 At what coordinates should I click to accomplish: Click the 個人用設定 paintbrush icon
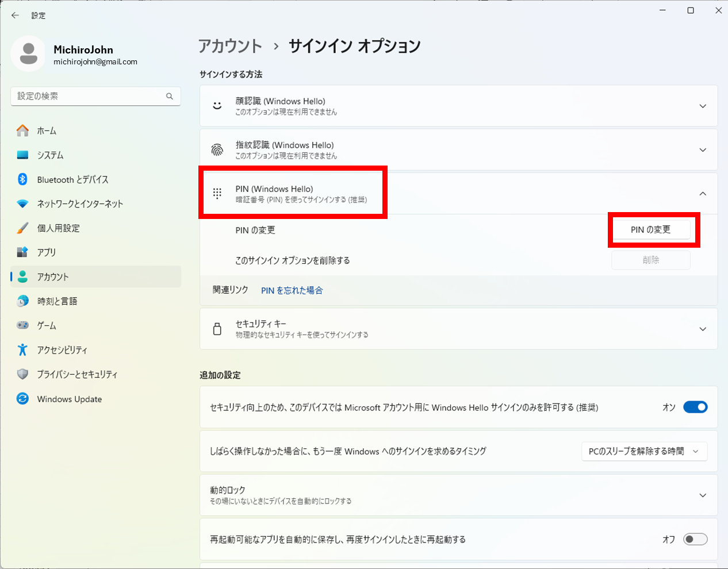22,228
